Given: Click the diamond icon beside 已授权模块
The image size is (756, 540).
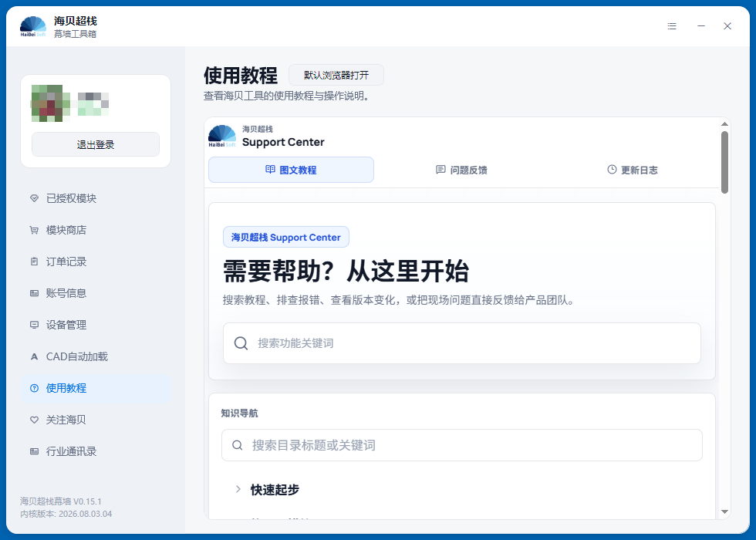Looking at the screenshot, I should point(34,198).
